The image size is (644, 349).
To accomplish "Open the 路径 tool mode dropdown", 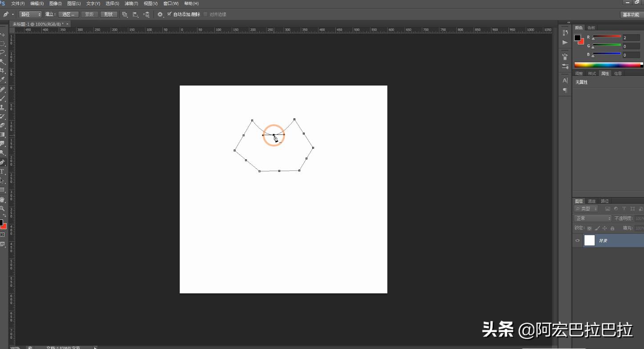I will pyautogui.click(x=30, y=14).
